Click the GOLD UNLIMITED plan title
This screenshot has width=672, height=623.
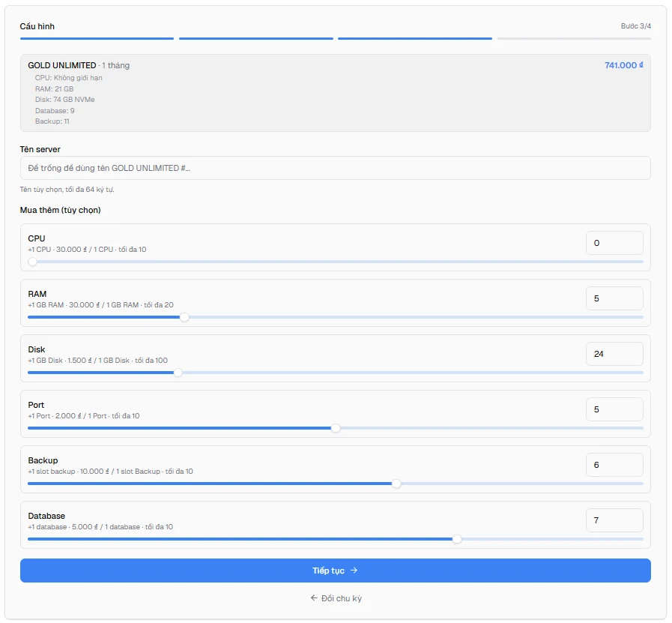[62, 65]
